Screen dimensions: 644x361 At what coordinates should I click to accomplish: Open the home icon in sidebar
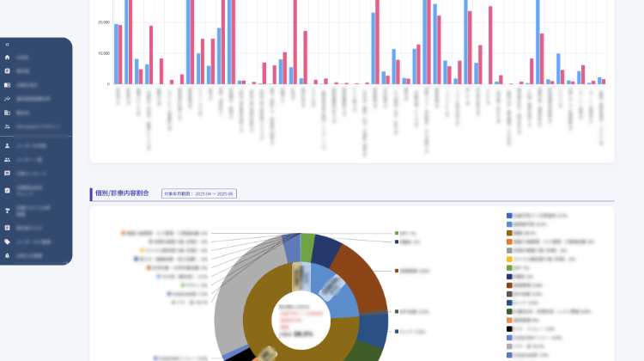coord(8,58)
